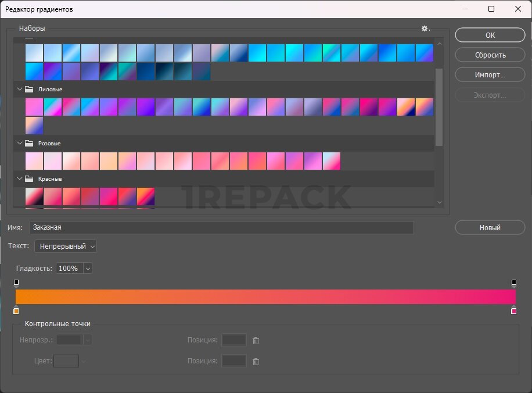Create a gradient with the Новый button
Image resolution: width=532 pixels, height=393 pixels.
click(x=490, y=228)
